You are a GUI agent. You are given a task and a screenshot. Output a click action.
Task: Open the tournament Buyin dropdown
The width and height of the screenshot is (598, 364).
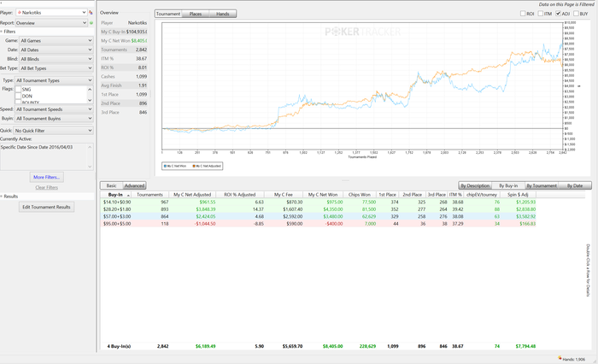(54, 118)
